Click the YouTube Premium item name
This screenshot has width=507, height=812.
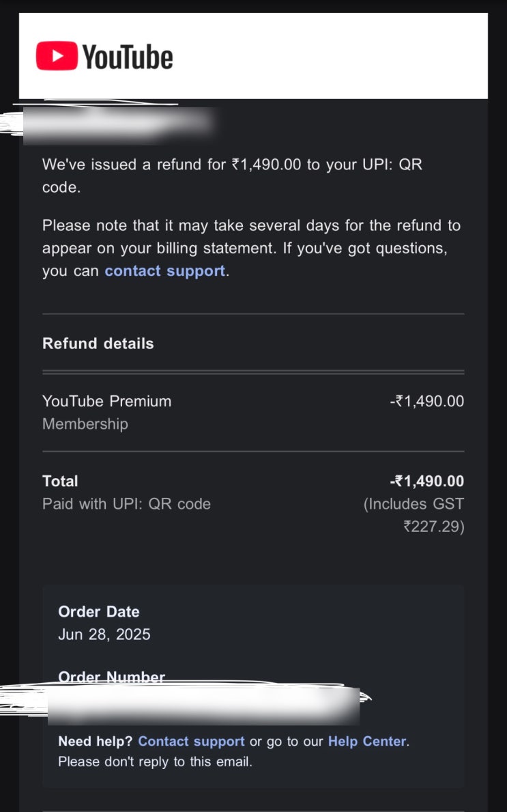point(107,402)
